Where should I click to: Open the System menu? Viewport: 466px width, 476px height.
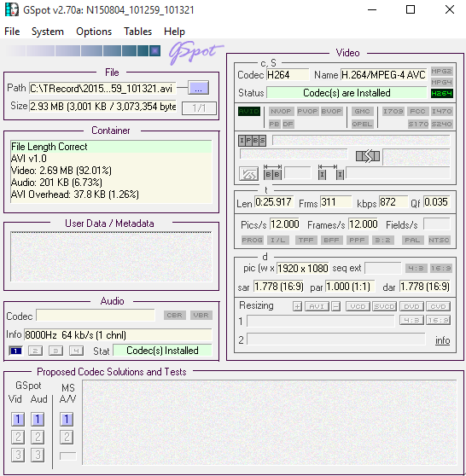tap(48, 32)
